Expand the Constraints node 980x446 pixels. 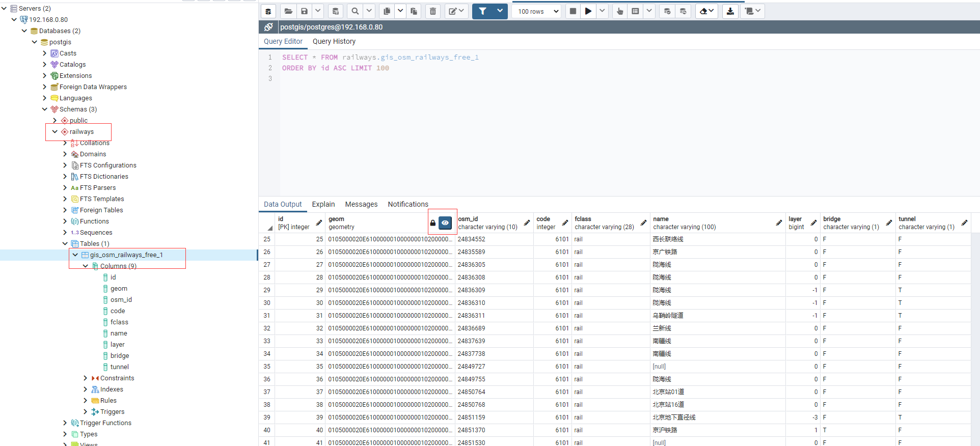point(86,378)
